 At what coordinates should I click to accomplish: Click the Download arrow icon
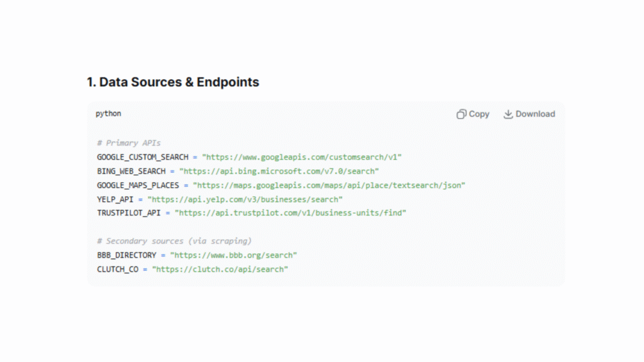508,114
